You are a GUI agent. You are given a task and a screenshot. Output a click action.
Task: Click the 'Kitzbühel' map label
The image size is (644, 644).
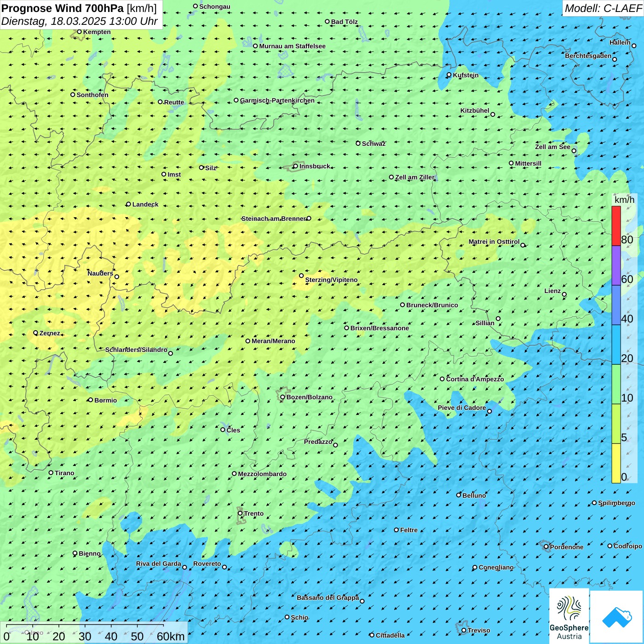(475, 110)
